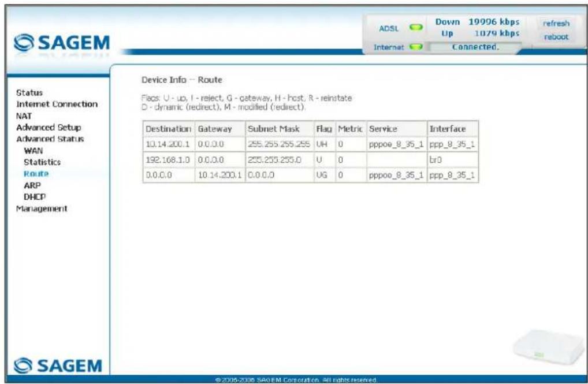The height and width of the screenshot is (384, 588).
Task: Click pppoe_8_35_1 service in first row
Action: tap(396, 144)
